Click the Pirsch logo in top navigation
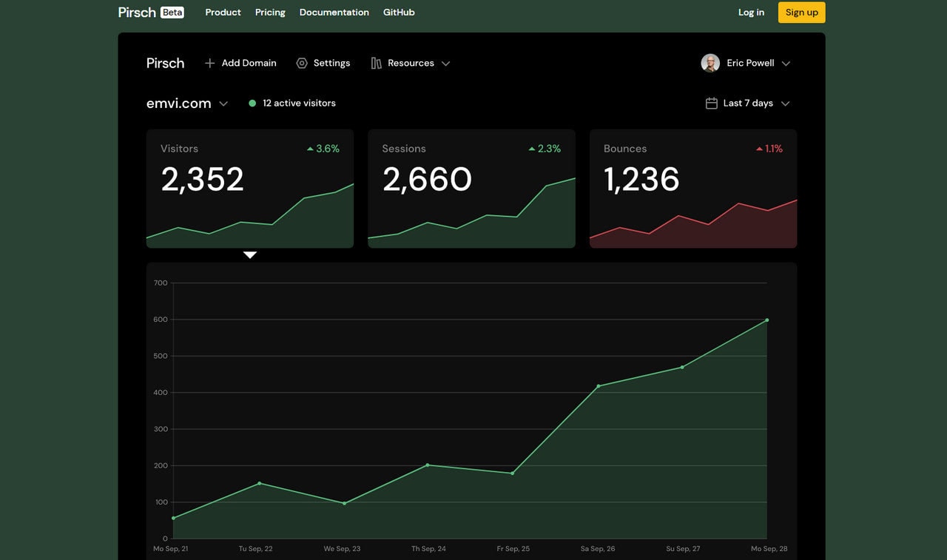The width and height of the screenshot is (947, 560). coord(137,13)
